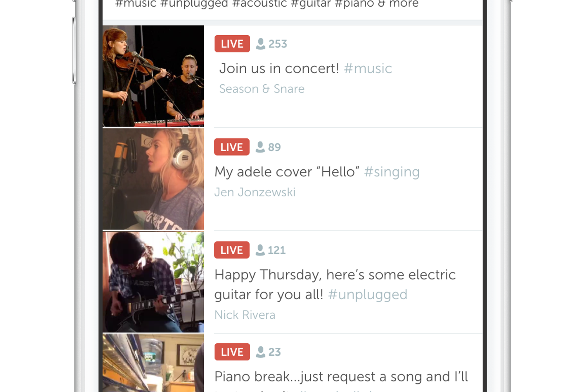588x392 pixels.
Task: Open the #music hashtag
Action: 368,68
